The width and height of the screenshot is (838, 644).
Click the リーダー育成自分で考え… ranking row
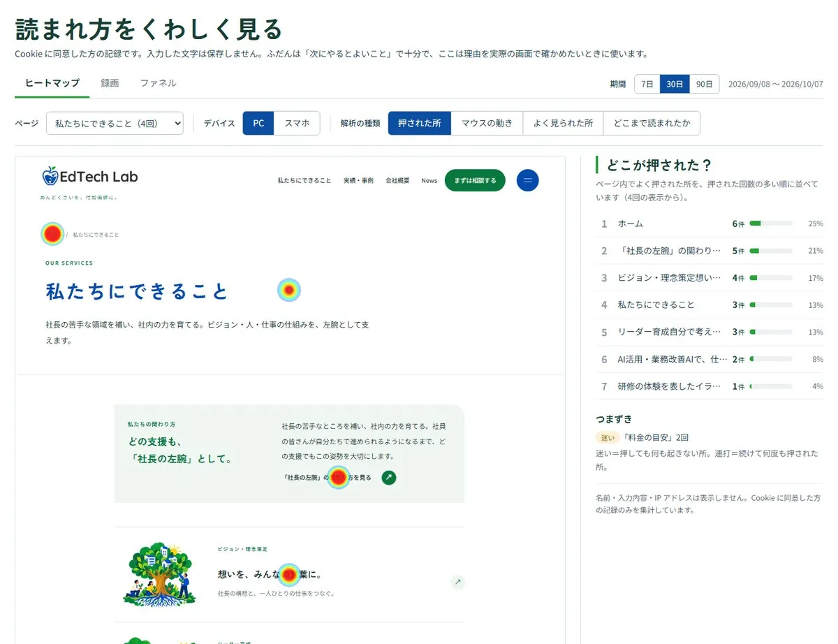[710, 332]
